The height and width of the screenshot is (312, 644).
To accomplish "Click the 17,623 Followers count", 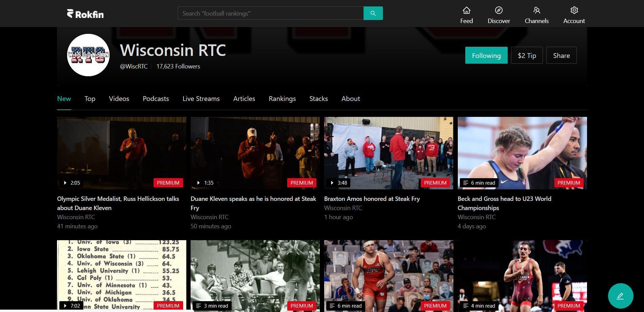I will pos(178,66).
